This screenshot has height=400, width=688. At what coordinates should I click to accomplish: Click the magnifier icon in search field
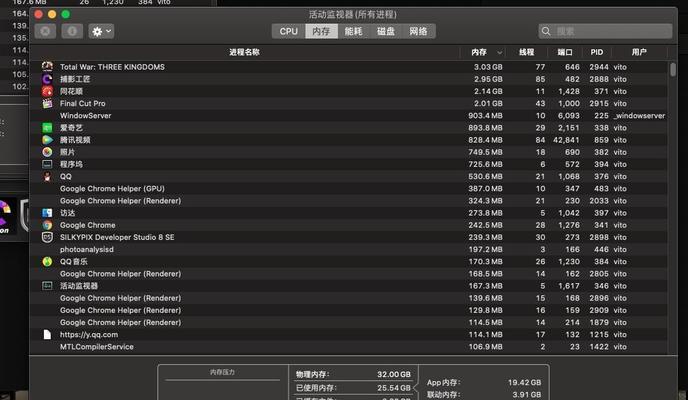point(546,31)
